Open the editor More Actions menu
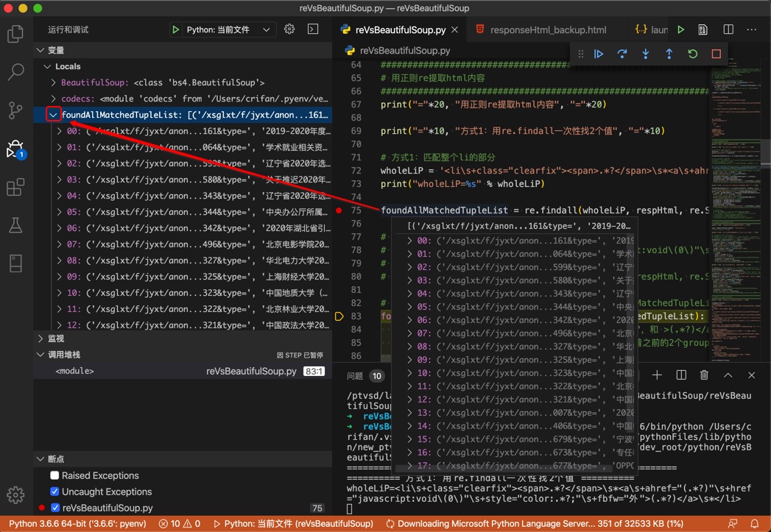The height and width of the screenshot is (532, 771). click(x=752, y=29)
